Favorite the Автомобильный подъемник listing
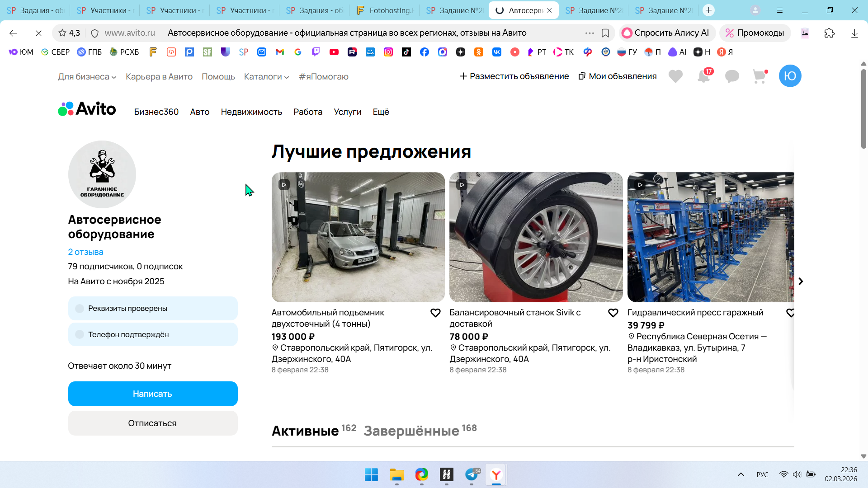 [x=435, y=313]
